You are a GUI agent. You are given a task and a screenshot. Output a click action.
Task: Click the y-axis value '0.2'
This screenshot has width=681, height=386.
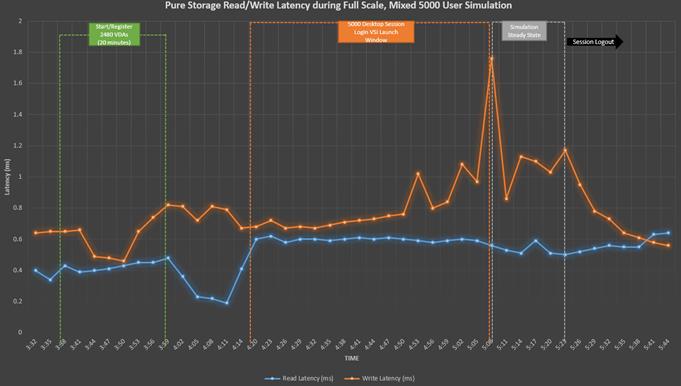[18, 301]
